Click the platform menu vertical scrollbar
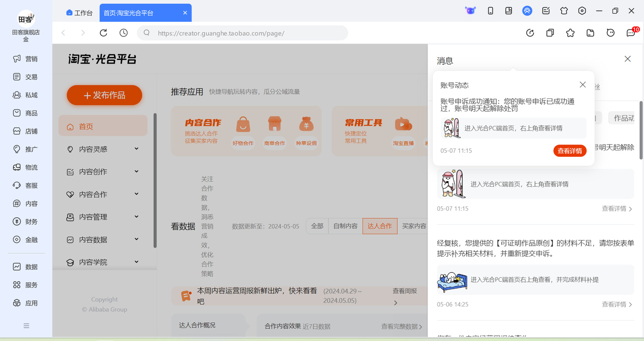Viewport: 644px width, 341px height. (155, 180)
